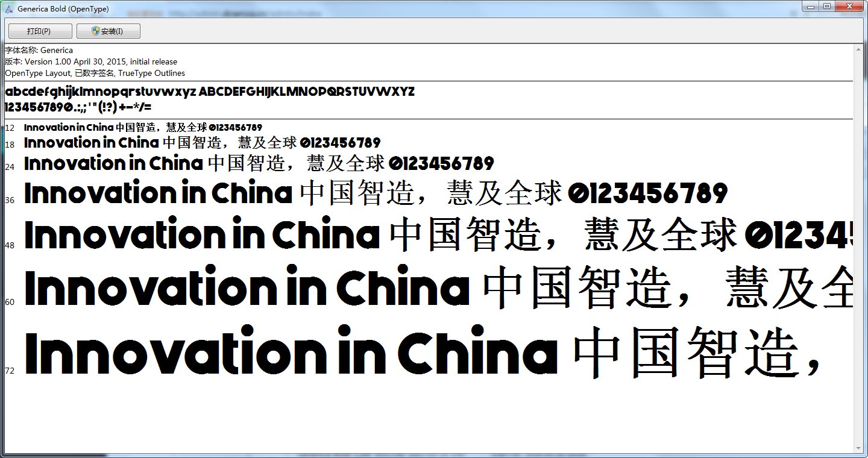Image resolution: width=868 pixels, height=458 pixels.
Task: Click the 12-point 'Innovation in China' sample
Action: 143,127
